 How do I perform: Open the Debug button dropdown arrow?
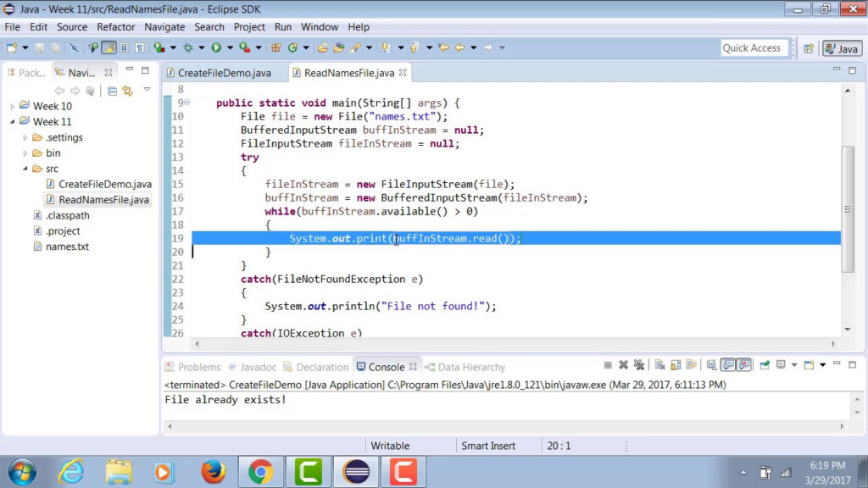202,48
